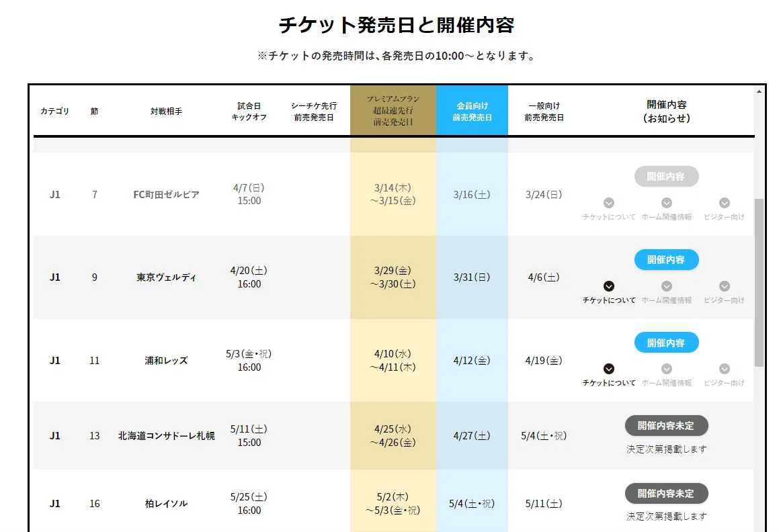This screenshot has height=532, width=779.
Task: Click チケットについて label in 浦和レッズ row
Action: coord(608,383)
